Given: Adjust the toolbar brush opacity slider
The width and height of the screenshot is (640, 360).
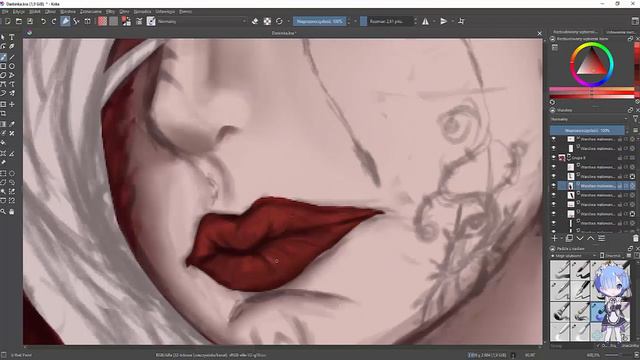Looking at the screenshot, I should point(320,21).
